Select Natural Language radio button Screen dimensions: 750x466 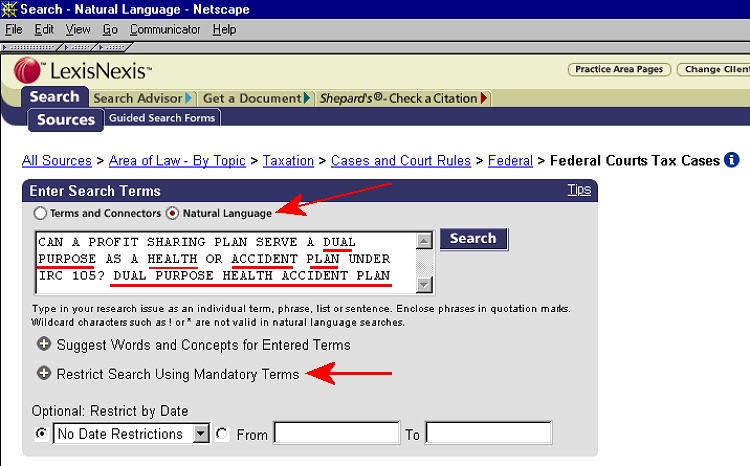point(172,213)
